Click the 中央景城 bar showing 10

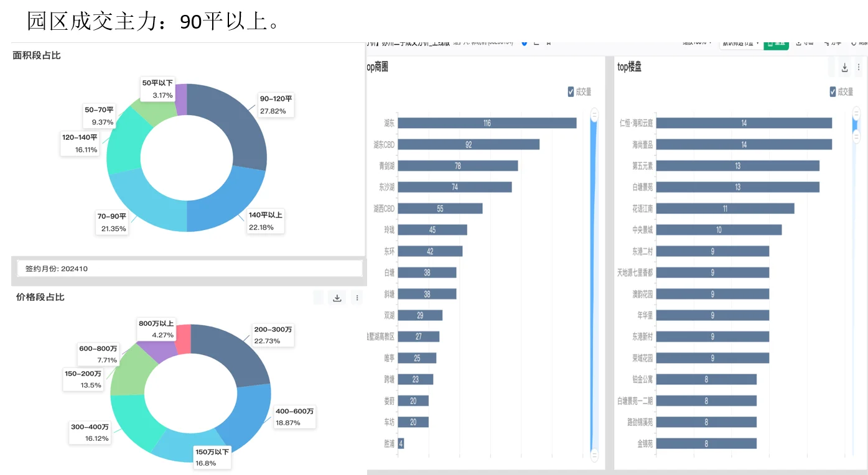pos(719,230)
